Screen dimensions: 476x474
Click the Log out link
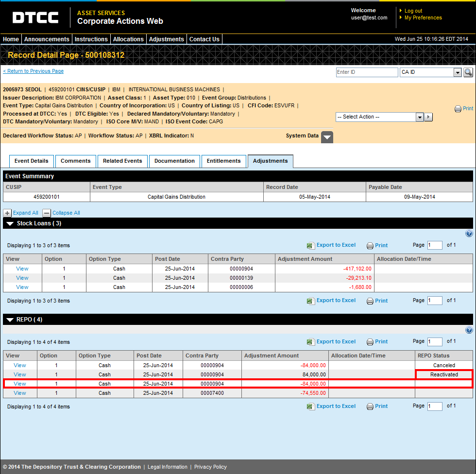[413, 11]
